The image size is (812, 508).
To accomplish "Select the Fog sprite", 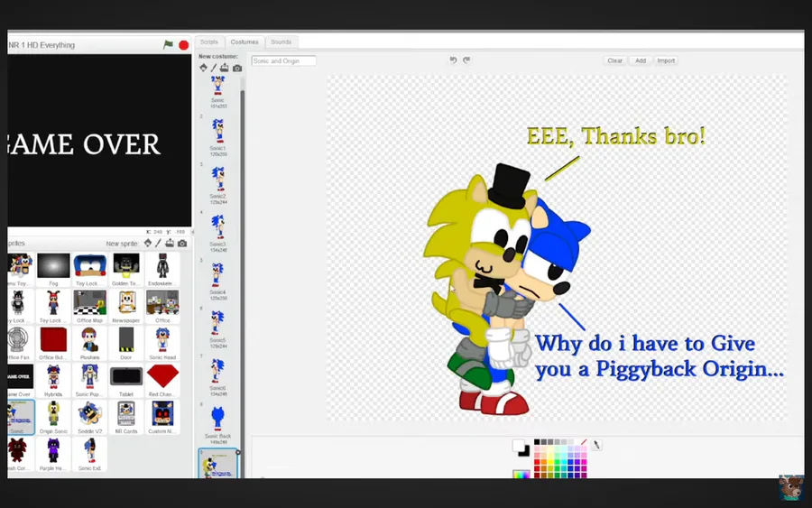I will pyautogui.click(x=53, y=269).
